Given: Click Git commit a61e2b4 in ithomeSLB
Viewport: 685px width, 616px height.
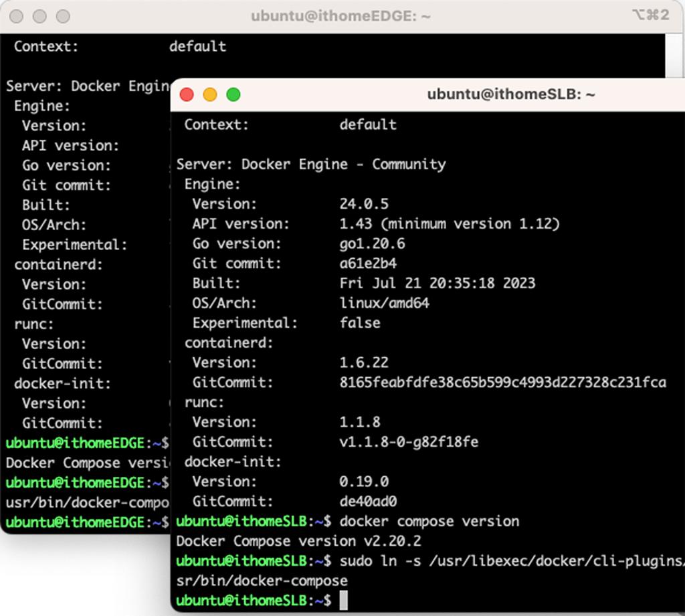Looking at the screenshot, I should click(368, 264).
